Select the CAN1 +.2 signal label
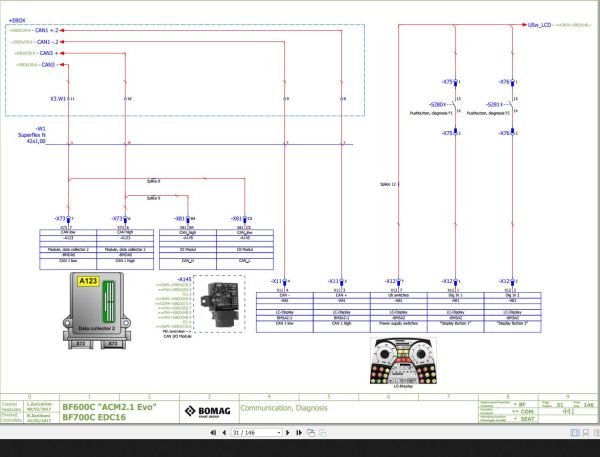The height and width of the screenshot is (457, 600). (47, 30)
